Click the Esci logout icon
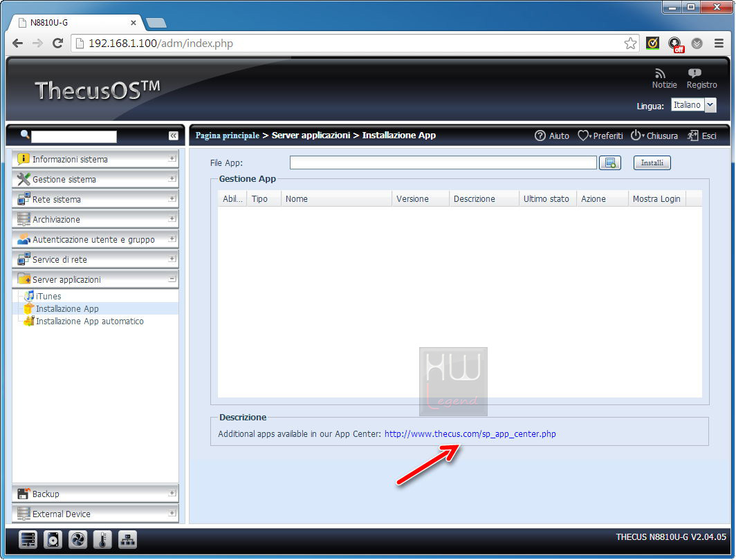The width and height of the screenshot is (736, 560). (692, 136)
